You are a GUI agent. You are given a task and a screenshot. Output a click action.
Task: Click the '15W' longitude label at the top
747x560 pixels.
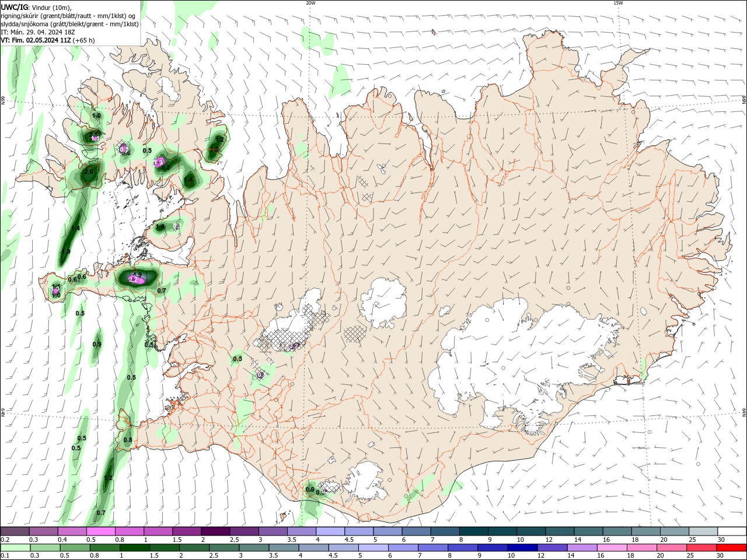pyautogui.click(x=618, y=3)
